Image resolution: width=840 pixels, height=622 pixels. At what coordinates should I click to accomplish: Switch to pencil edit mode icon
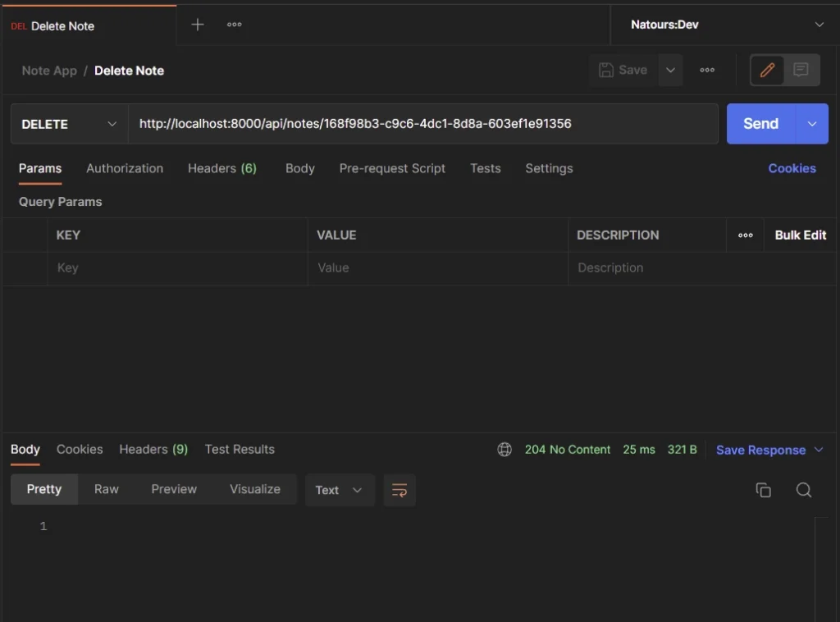[x=768, y=71]
